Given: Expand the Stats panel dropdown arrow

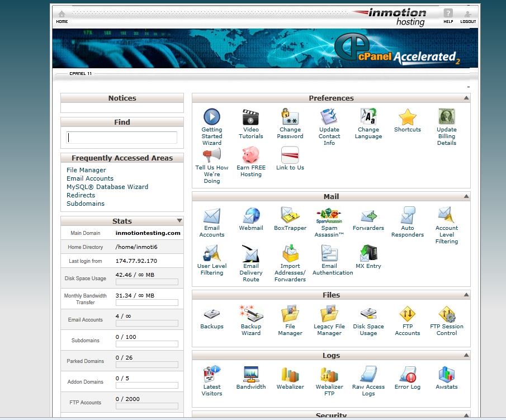Looking at the screenshot, I should pyautogui.click(x=179, y=221).
